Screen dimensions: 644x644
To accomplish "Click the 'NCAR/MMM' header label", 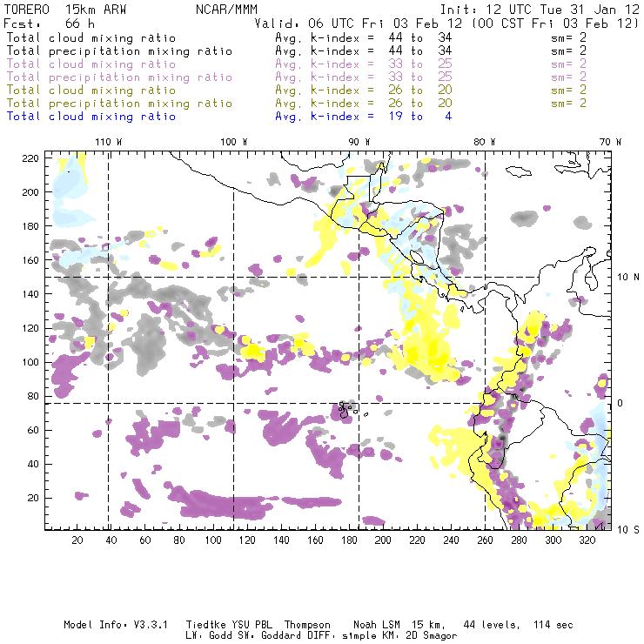I will pos(227,10).
